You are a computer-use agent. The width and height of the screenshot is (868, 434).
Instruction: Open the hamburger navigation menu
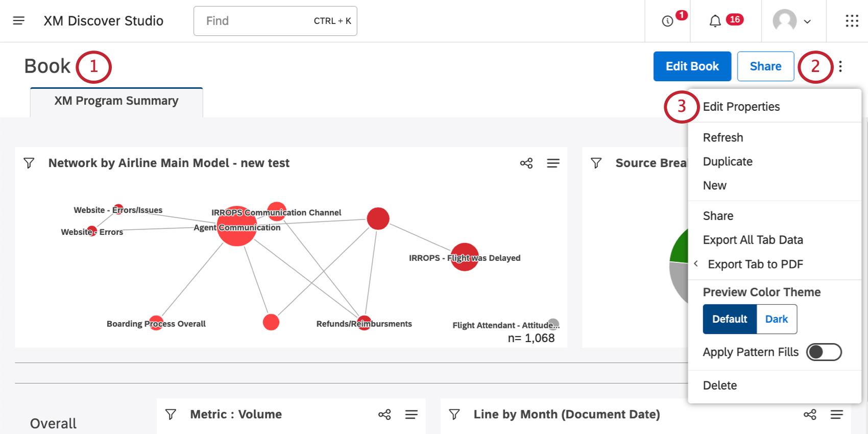pyautogui.click(x=19, y=21)
